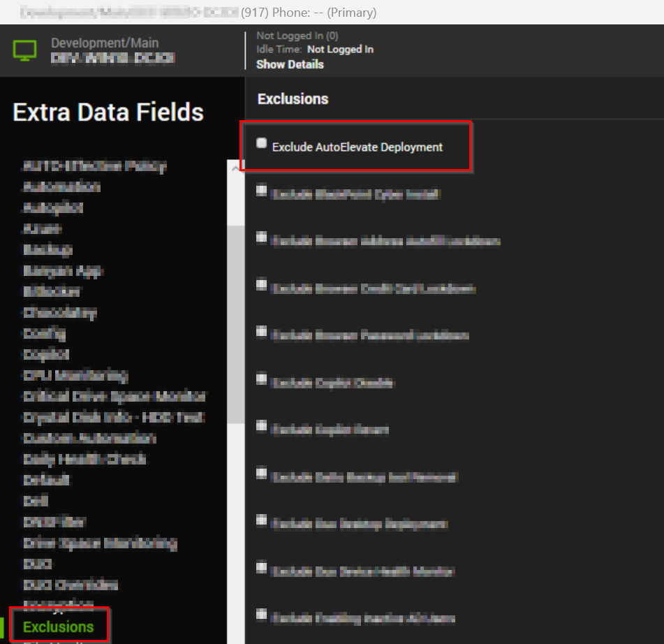Open Critical Drive Space Monitor category
Image resolution: width=664 pixels, height=644 pixels.
pyautogui.click(x=115, y=396)
